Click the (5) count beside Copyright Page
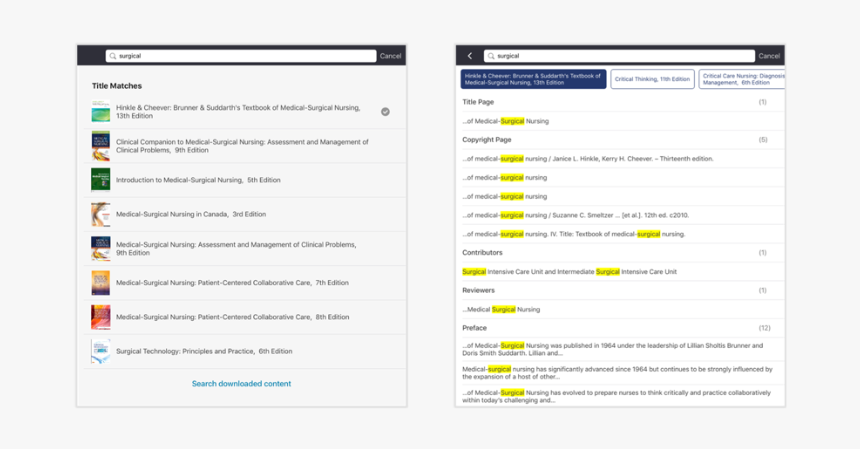 tap(763, 140)
